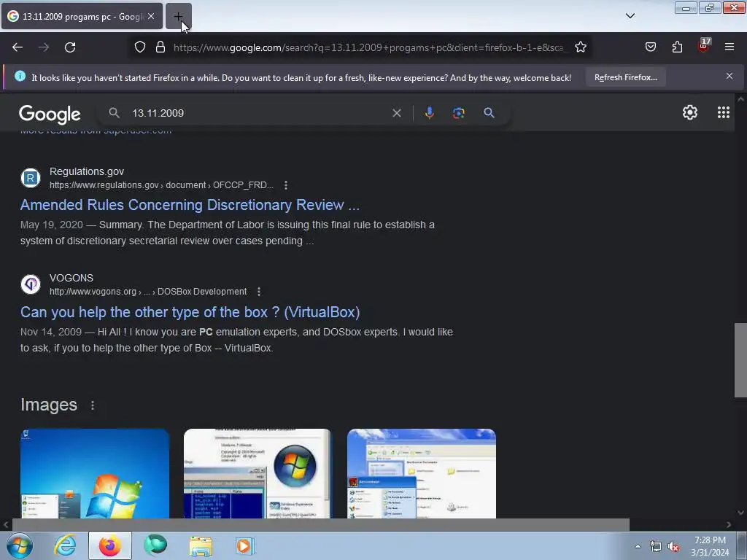Open the Windows 7 desktop image thumbnail
The width and height of the screenshot is (747, 560).
pos(94,473)
